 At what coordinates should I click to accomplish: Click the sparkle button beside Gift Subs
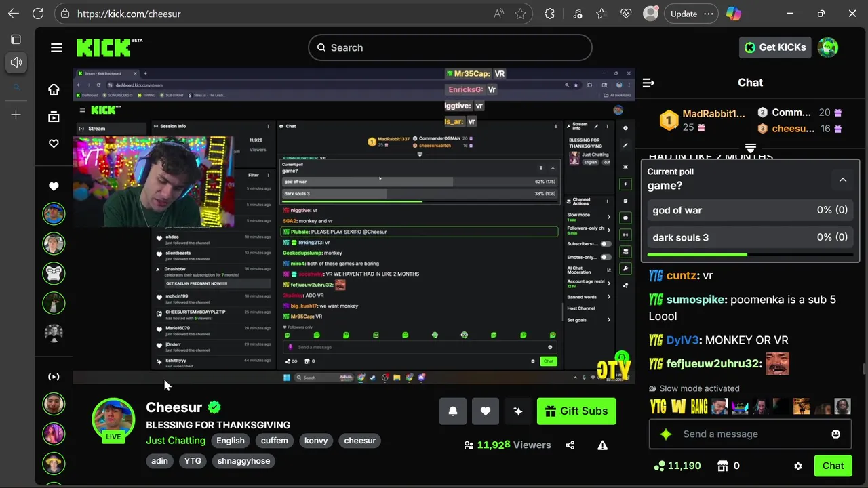[x=518, y=411]
